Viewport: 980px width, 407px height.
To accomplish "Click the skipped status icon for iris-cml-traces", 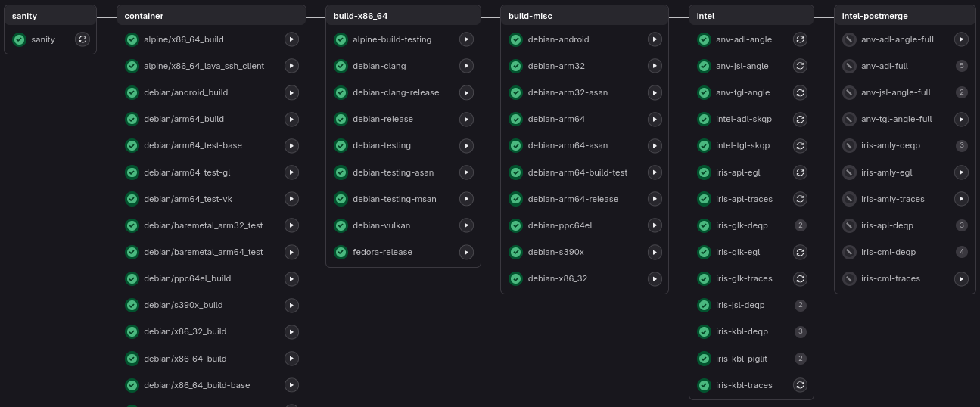I will (x=849, y=278).
